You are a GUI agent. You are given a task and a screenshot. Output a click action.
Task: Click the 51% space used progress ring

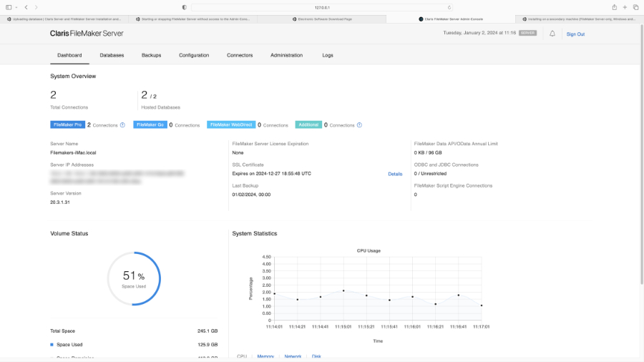tap(134, 278)
